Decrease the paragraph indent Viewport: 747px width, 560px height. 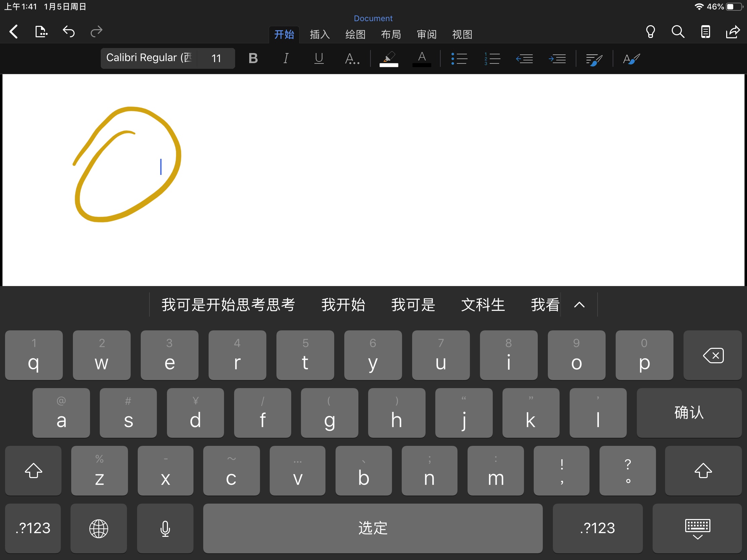(524, 58)
